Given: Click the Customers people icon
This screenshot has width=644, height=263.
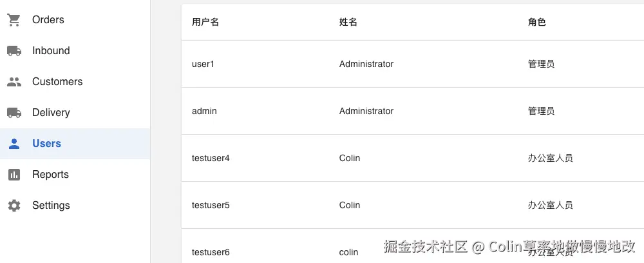Looking at the screenshot, I should (14, 82).
